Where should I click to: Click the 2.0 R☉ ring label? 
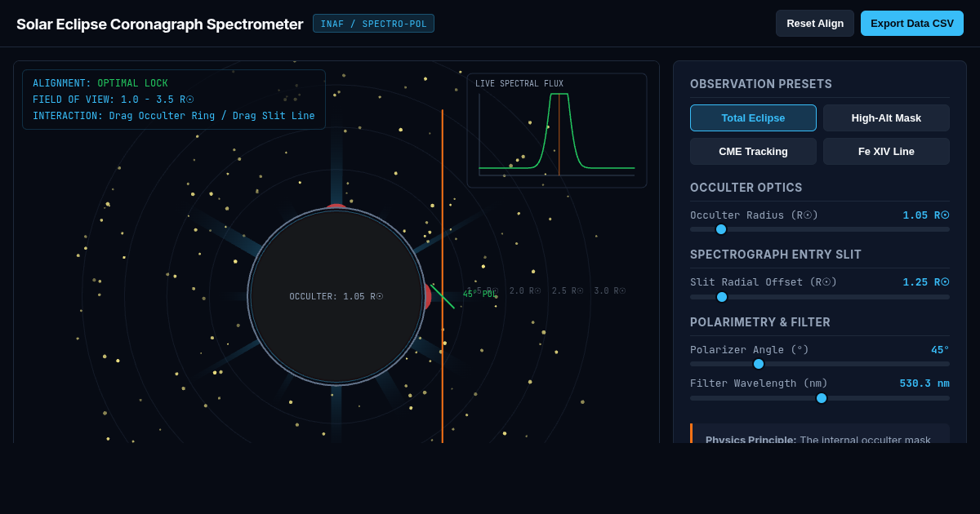[525, 290]
